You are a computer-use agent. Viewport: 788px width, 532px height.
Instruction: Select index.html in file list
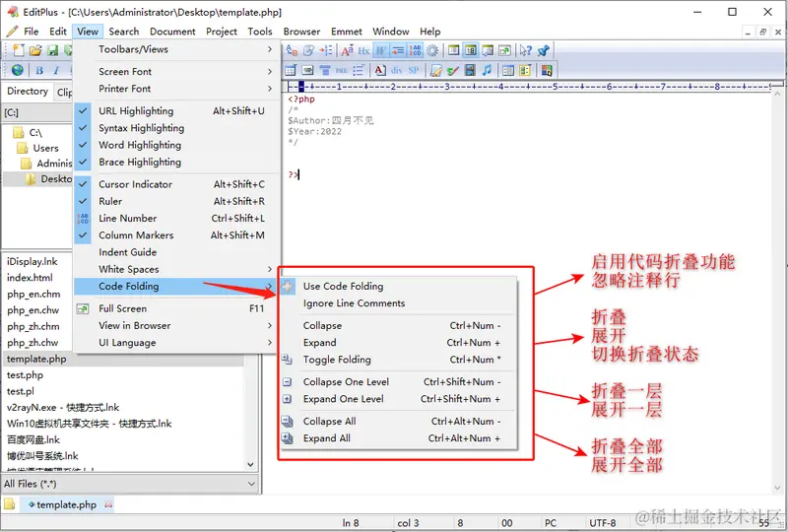pyautogui.click(x=30, y=278)
